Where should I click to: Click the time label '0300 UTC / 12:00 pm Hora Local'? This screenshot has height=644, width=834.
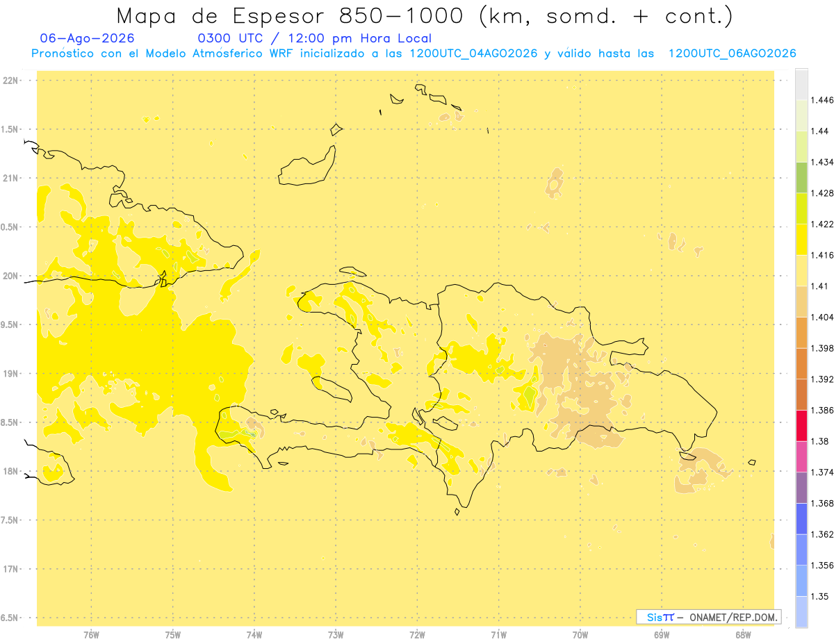click(315, 38)
